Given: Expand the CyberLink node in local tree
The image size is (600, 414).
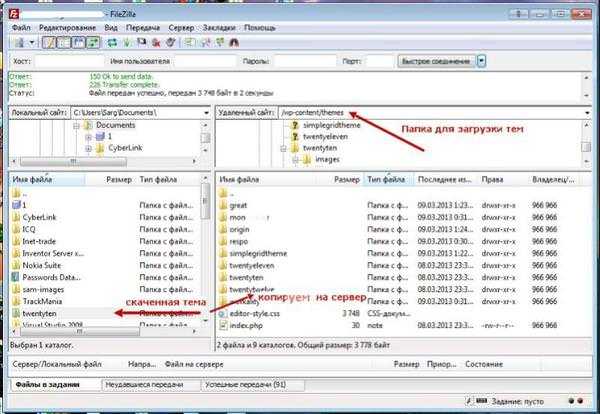Looking at the screenshot, I should pos(88,148).
